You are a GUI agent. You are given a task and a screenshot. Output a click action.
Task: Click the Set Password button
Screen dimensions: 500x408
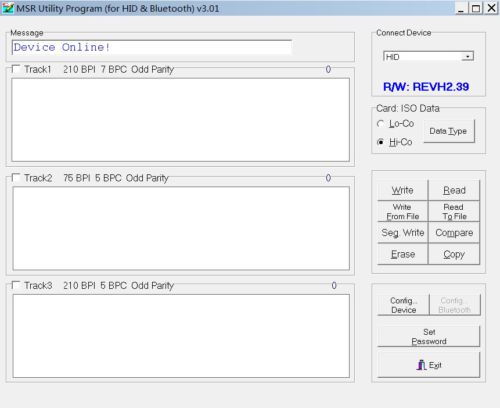tap(429, 337)
